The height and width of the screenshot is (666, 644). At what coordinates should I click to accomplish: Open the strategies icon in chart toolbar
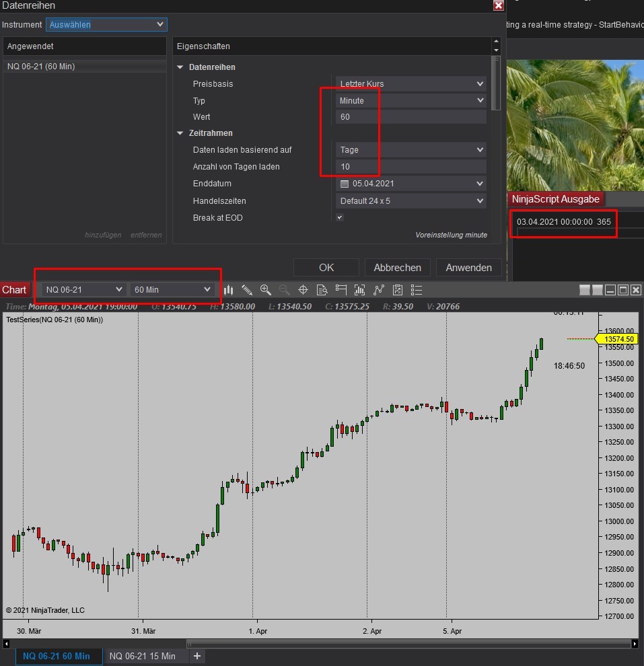click(398, 290)
